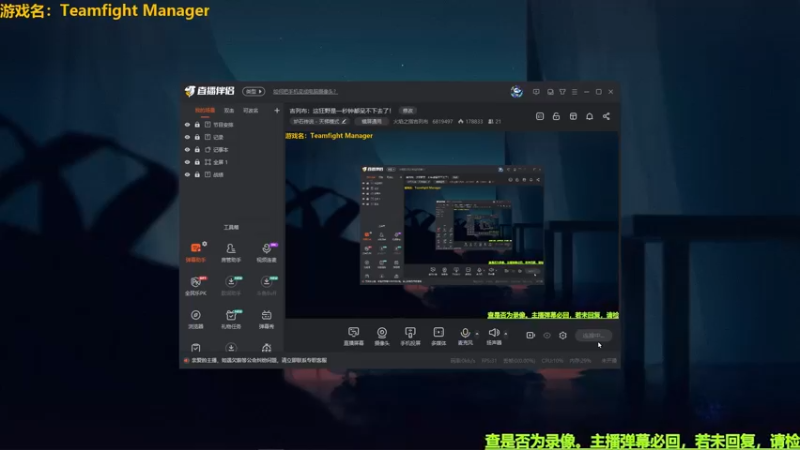Open the 弹幕秀 tool
Viewport: 800px width, 450px height.
(266, 319)
